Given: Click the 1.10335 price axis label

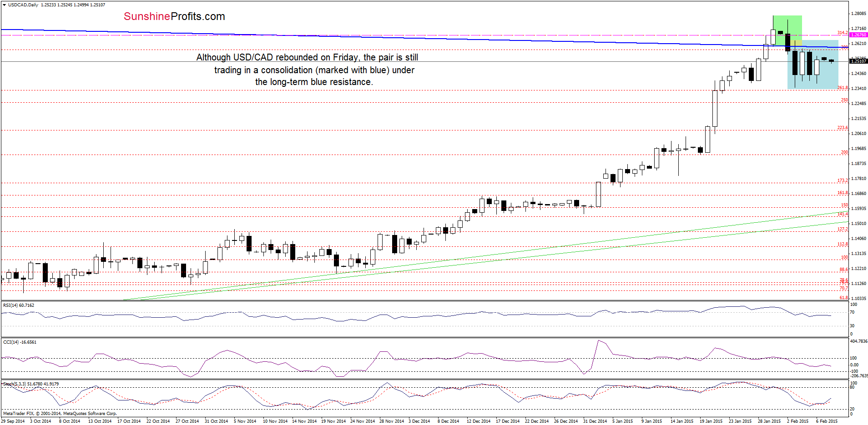Looking at the screenshot, I should 858,299.
